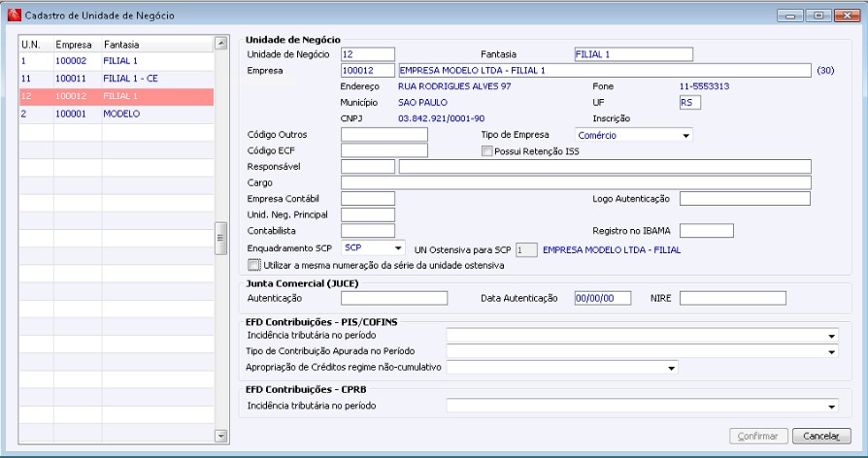
Task: Focus Código ECF field
Action: click(384, 150)
